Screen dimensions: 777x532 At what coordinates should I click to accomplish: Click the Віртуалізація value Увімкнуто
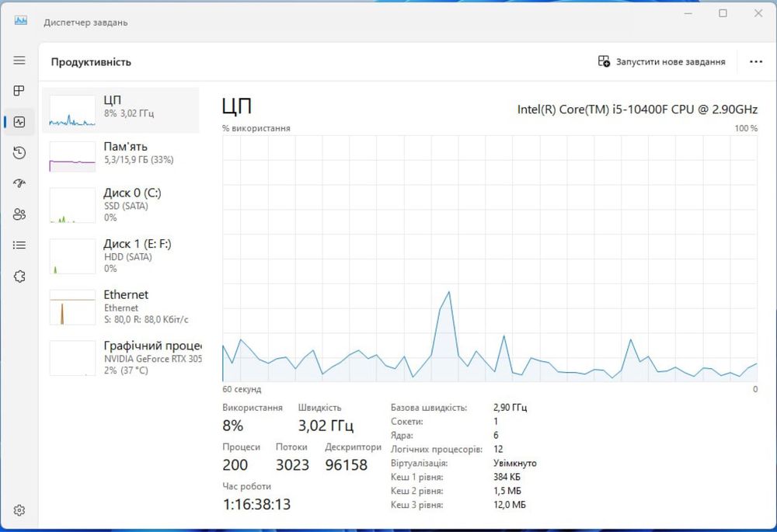tap(515, 463)
